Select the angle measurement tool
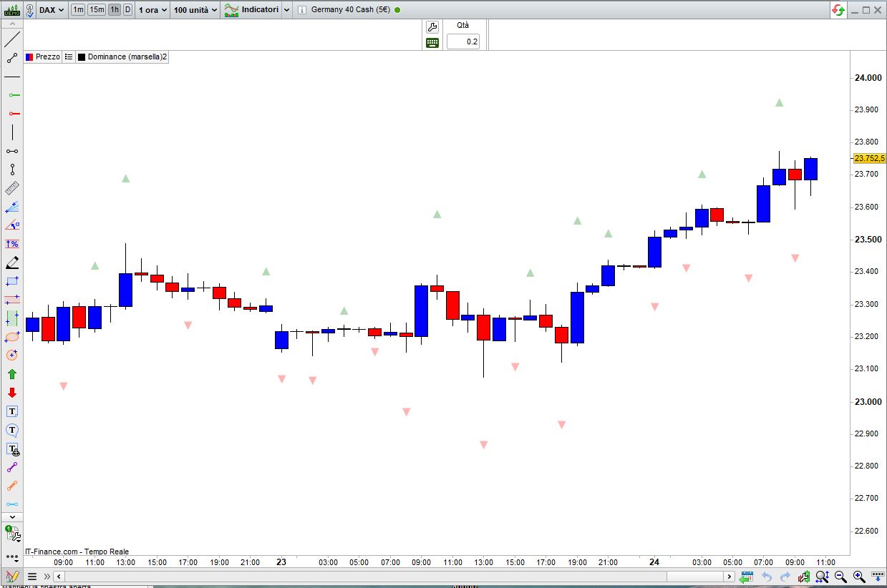887x588 pixels. (x=12, y=225)
